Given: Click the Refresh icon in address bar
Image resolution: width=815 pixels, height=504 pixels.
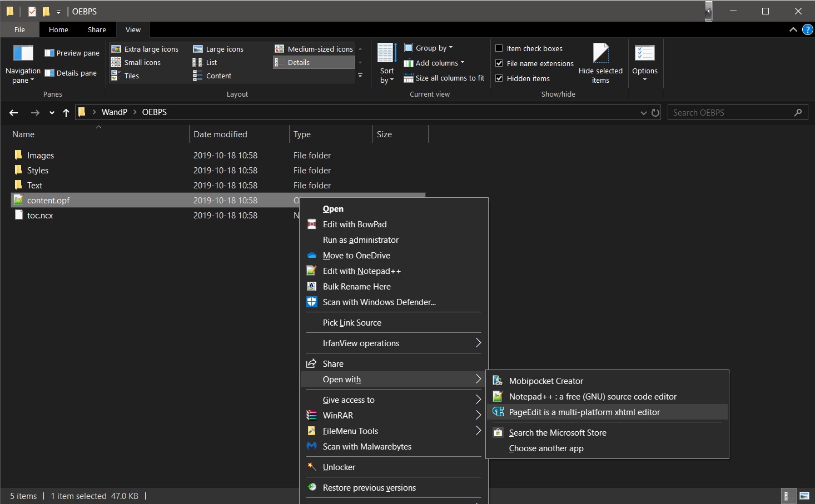Looking at the screenshot, I should point(655,113).
